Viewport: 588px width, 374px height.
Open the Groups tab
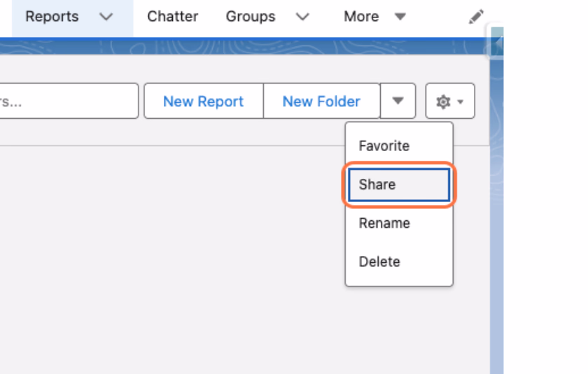click(251, 17)
